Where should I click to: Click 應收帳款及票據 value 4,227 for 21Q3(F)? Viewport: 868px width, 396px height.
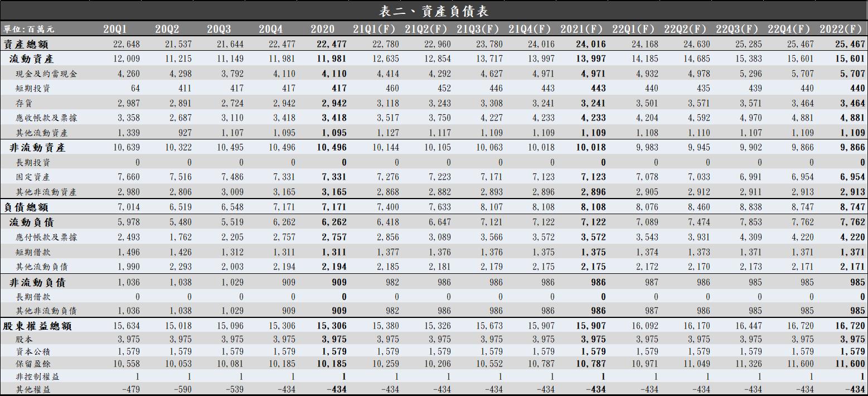pos(492,118)
